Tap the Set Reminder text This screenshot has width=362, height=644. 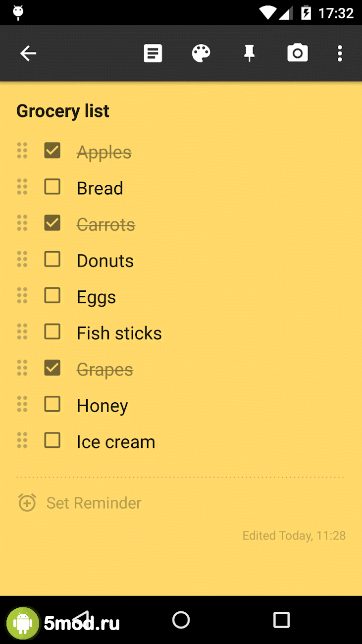pyautogui.click(x=94, y=503)
